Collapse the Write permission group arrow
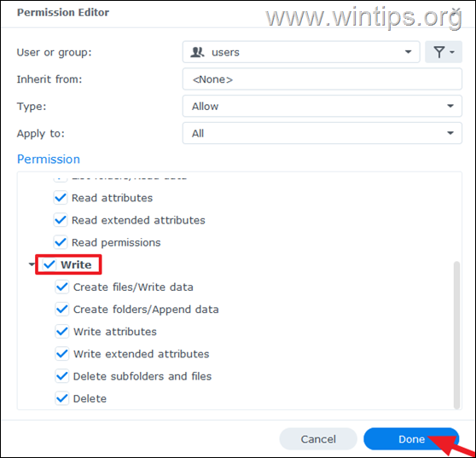476x458 pixels. tap(32, 264)
